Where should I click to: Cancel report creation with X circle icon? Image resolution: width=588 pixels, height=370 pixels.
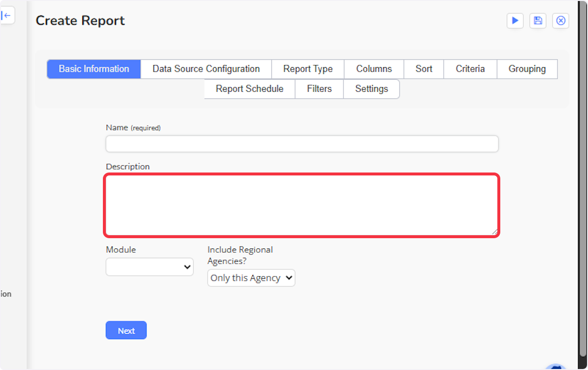click(x=561, y=21)
